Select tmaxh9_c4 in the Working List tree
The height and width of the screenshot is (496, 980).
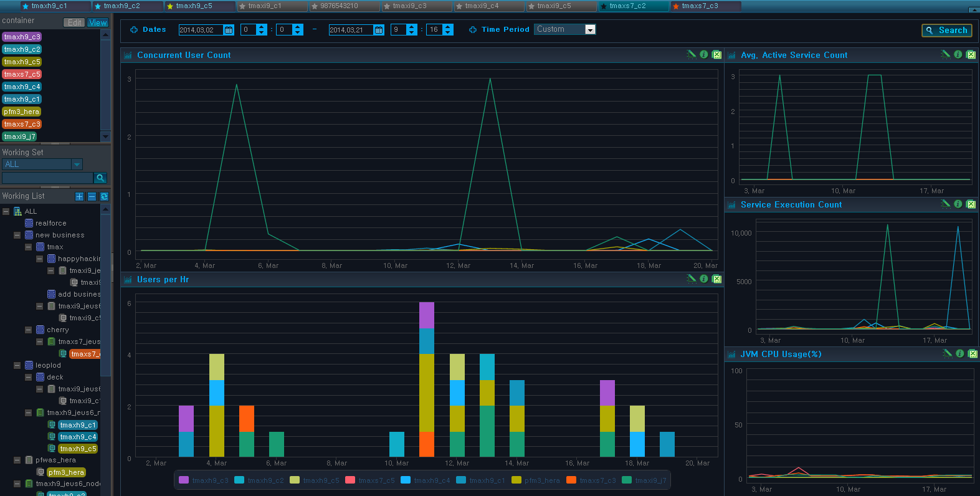78,437
